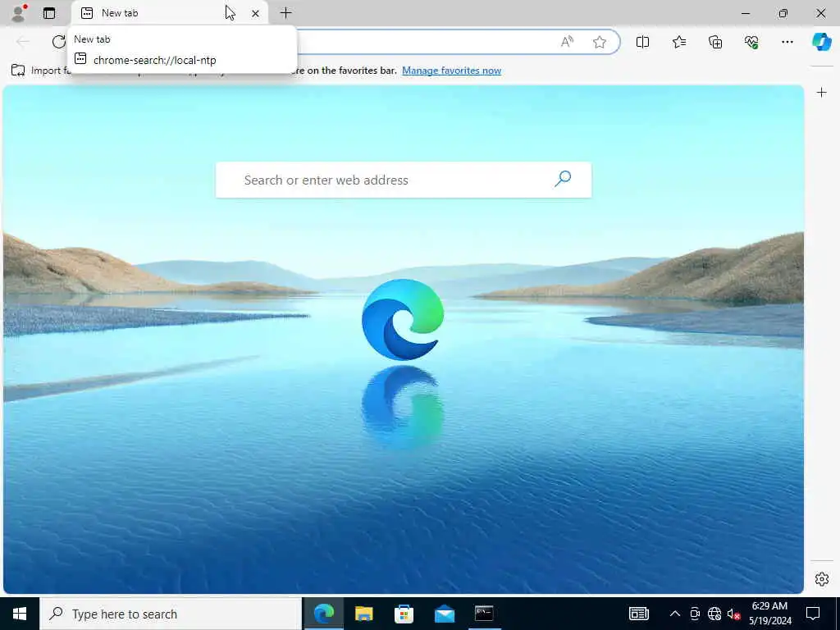The image size is (840, 630).
Task: Click the Import favorites icon
Action: [x=18, y=71]
